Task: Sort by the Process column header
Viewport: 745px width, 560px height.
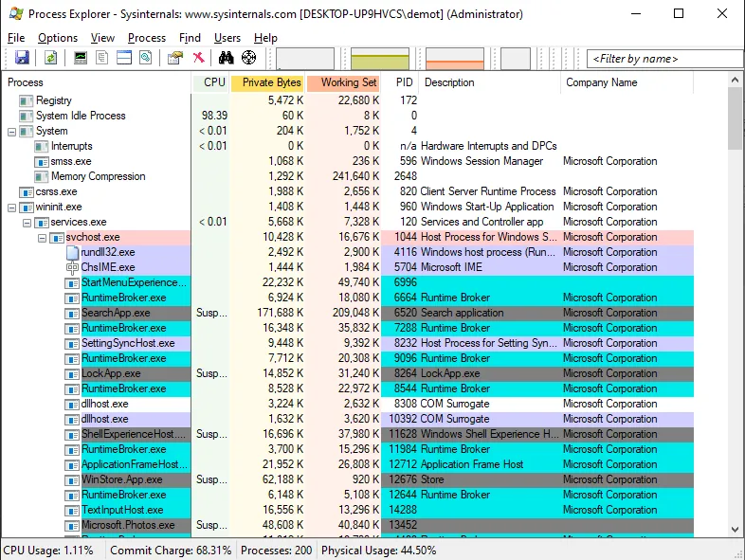Action: tap(97, 82)
